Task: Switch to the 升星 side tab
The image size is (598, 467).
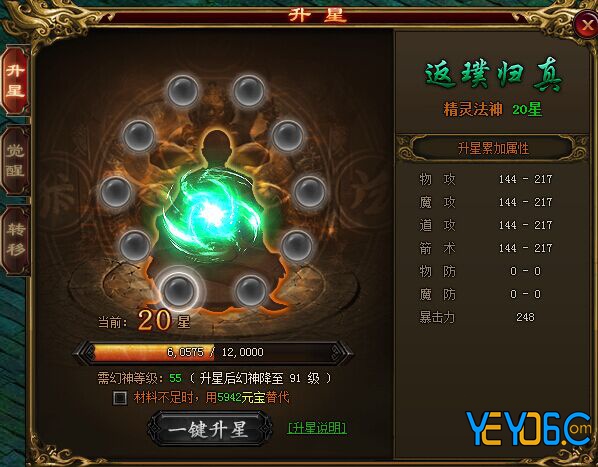Action: pos(16,81)
